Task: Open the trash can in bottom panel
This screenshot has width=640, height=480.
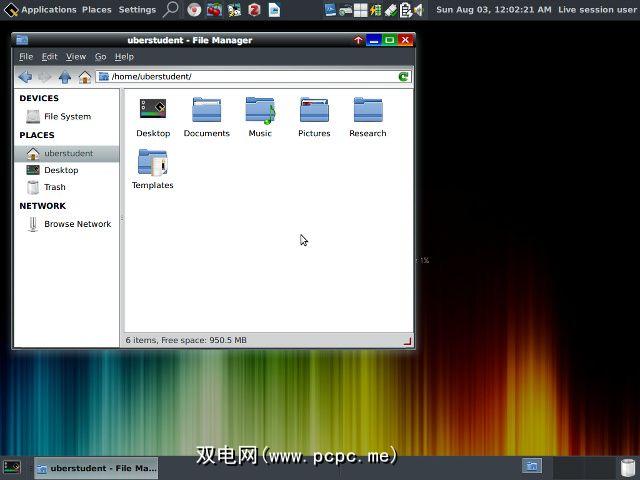Action: click(628, 468)
